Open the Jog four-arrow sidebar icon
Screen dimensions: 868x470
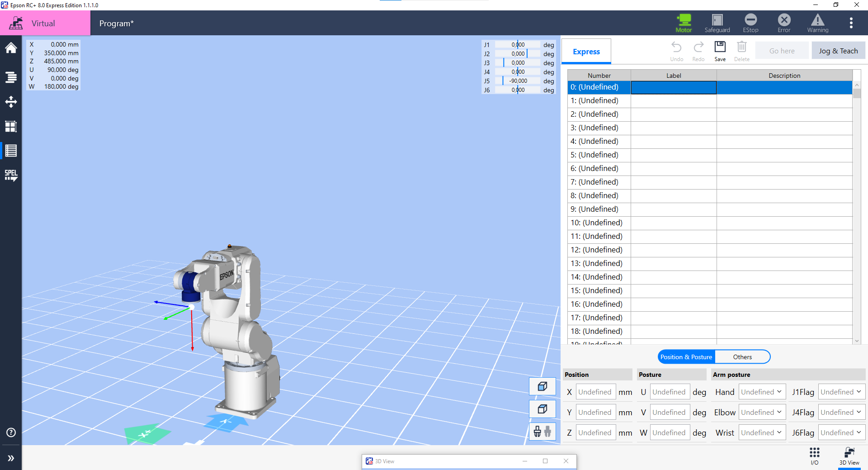point(11,102)
